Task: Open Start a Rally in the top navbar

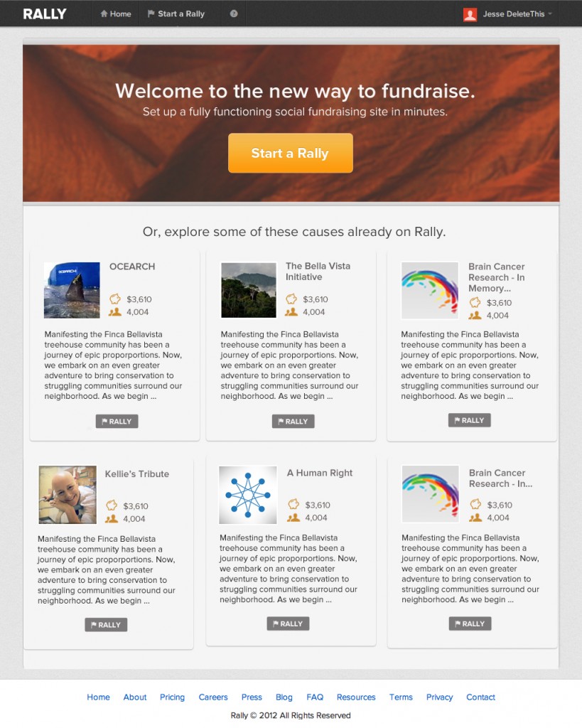Action: pos(176,14)
